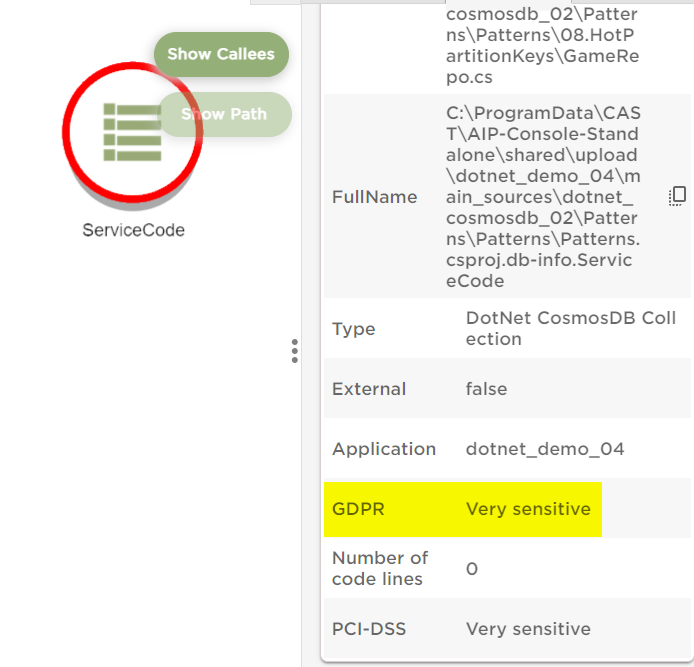This screenshot has height=667, width=694.
Task: Select the External value false
Action: pyautogui.click(x=486, y=389)
